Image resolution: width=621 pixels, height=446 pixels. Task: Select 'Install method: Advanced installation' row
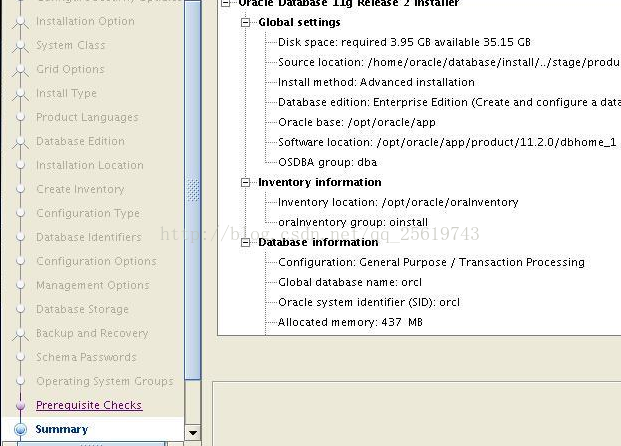click(376, 82)
